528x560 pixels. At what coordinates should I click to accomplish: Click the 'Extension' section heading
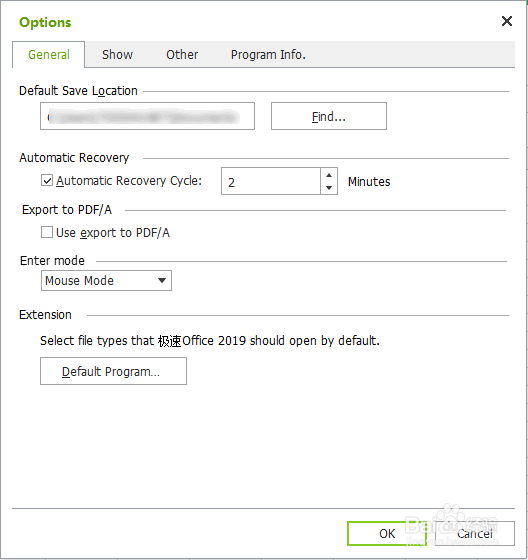point(45,315)
